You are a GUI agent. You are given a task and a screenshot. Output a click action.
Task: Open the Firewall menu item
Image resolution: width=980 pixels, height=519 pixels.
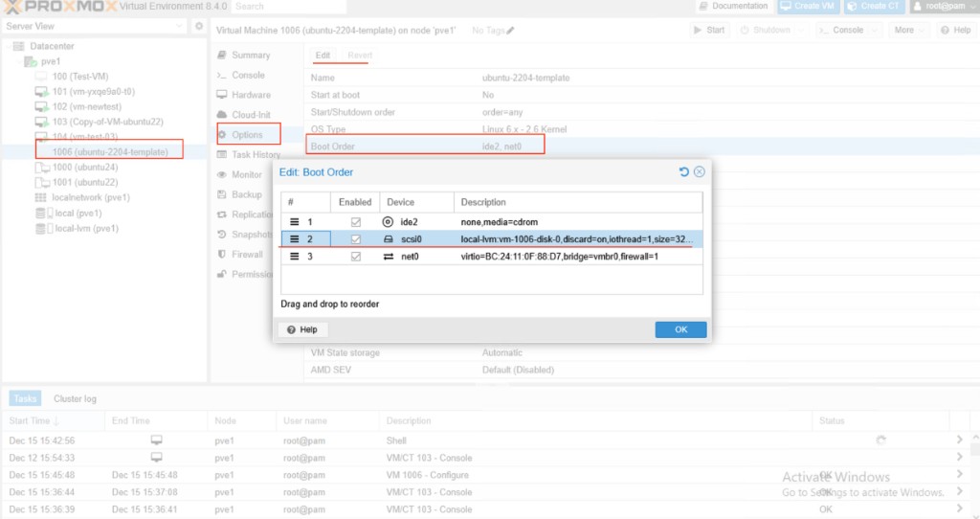tap(247, 255)
